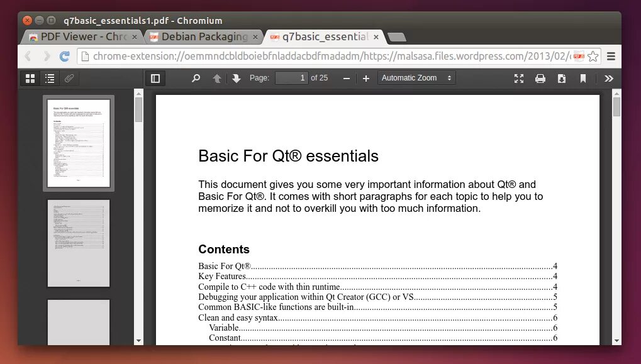The image size is (641, 364).
Task: Minimize the Chromium window
Action: pyautogui.click(x=39, y=20)
